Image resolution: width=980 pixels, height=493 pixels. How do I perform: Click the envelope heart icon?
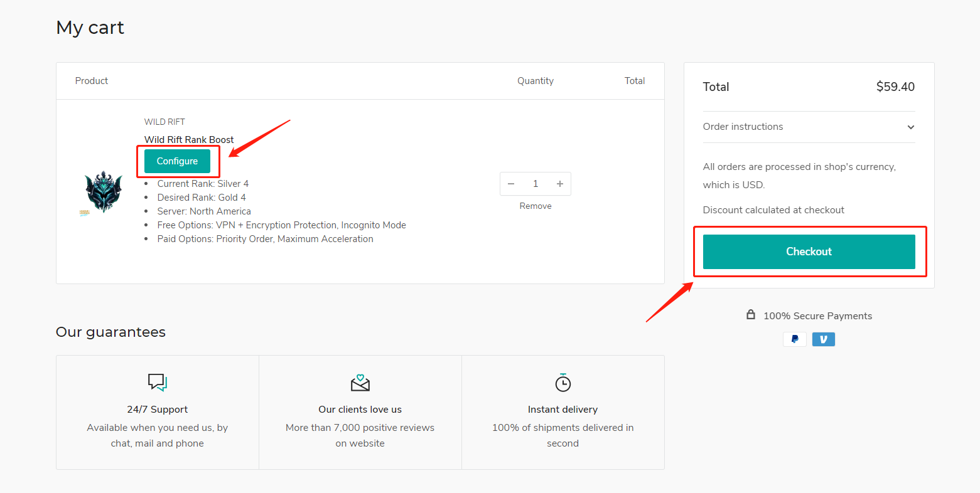(360, 383)
